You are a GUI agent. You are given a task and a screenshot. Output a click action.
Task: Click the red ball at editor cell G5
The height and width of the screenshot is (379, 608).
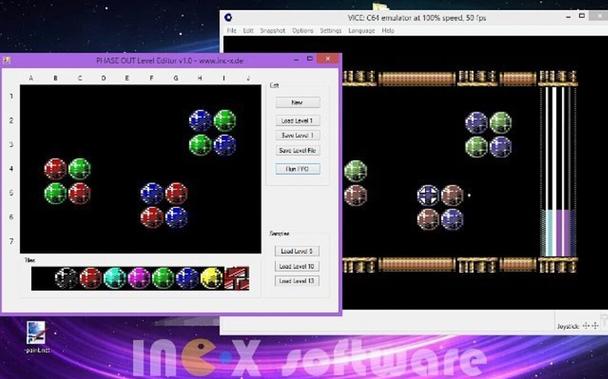pyautogui.click(x=176, y=193)
